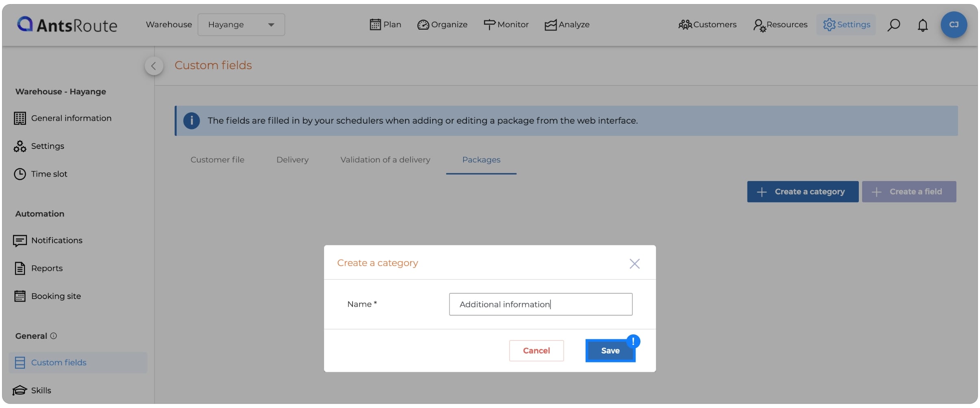980x408 pixels.
Task: Click the Create a field button
Action: (x=909, y=192)
